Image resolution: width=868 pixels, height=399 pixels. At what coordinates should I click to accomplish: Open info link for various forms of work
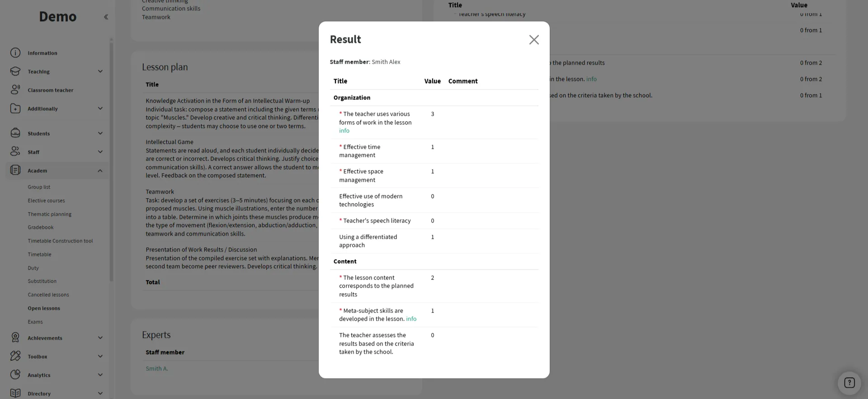tap(344, 131)
